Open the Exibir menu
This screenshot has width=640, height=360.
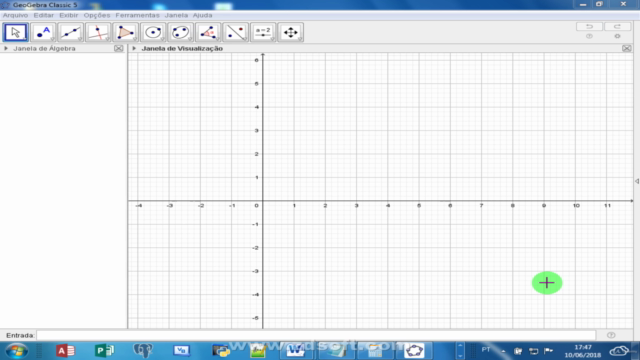click(69, 15)
